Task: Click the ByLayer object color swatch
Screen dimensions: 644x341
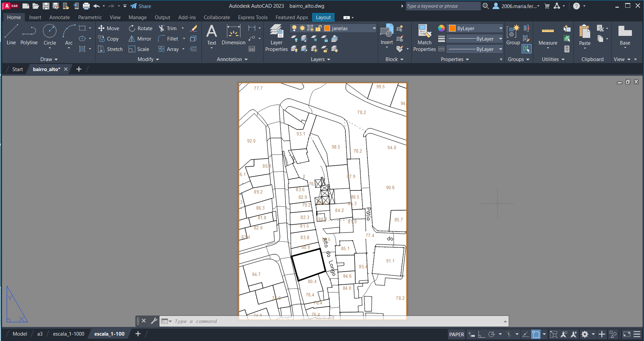Action: coord(452,29)
